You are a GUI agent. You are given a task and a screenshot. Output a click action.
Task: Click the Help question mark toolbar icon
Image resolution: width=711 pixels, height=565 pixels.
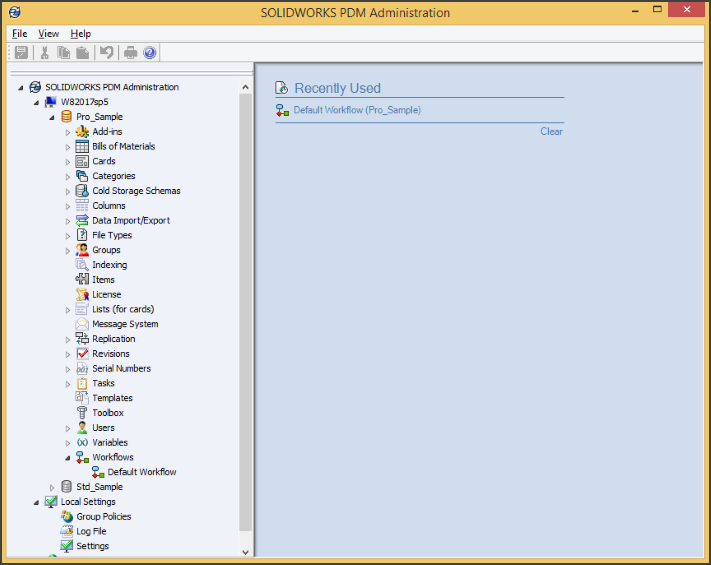click(150, 53)
